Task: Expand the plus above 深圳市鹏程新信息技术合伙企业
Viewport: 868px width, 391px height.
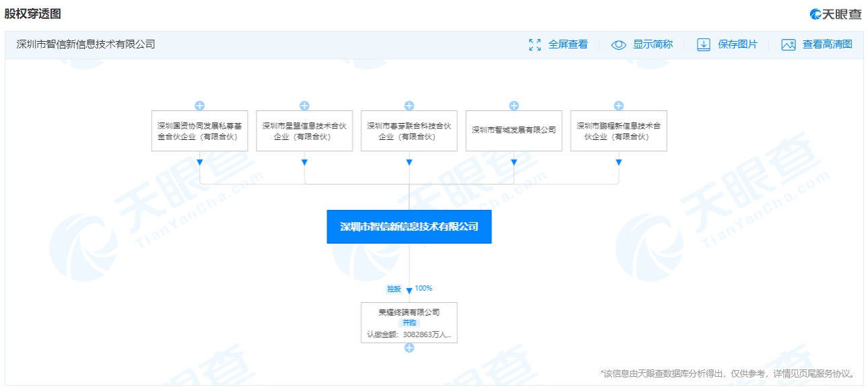Action: point(619,106)
